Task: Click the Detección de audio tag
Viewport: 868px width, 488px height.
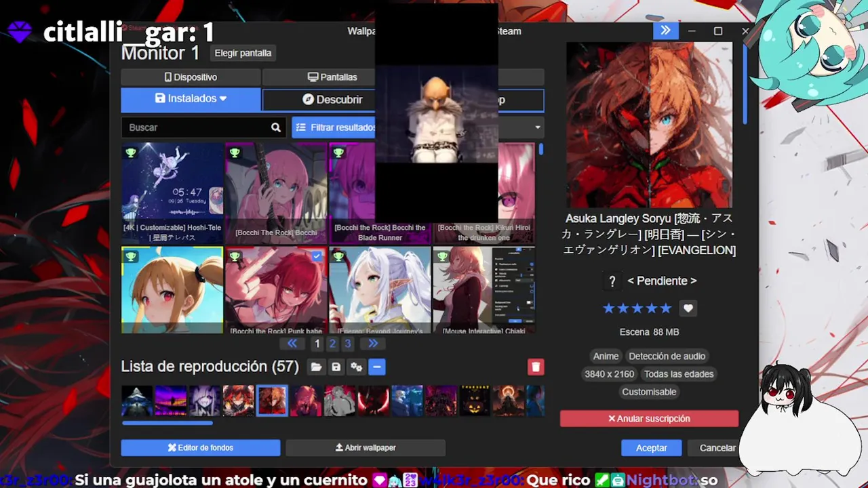Action: tap(667, 356)
